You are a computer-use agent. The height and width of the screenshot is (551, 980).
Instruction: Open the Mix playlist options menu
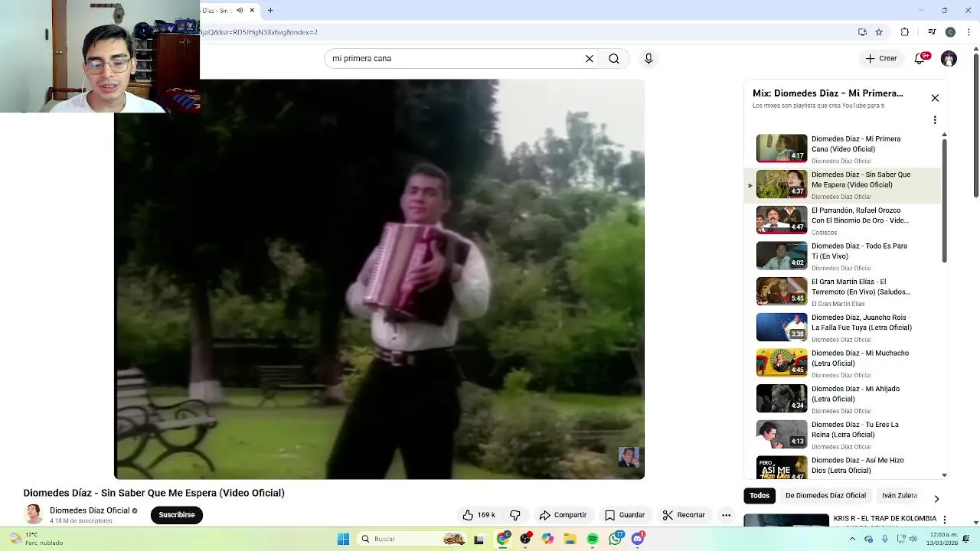(935, 120)
